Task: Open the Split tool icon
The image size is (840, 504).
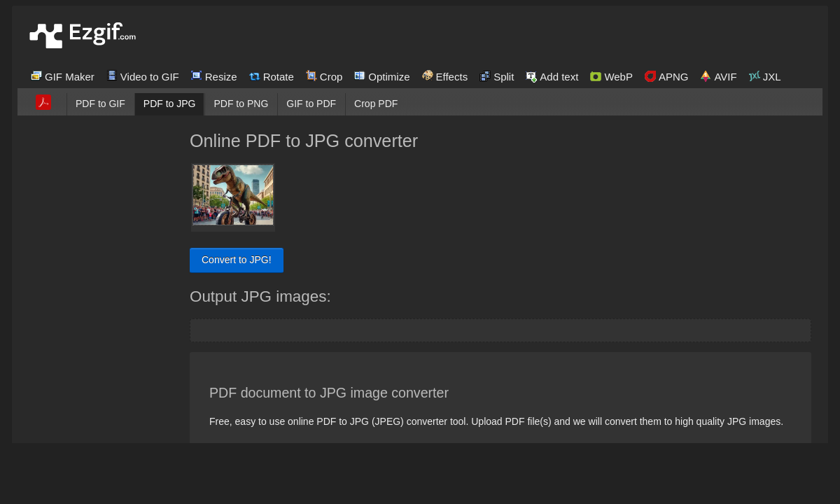Action: (485, 75)
